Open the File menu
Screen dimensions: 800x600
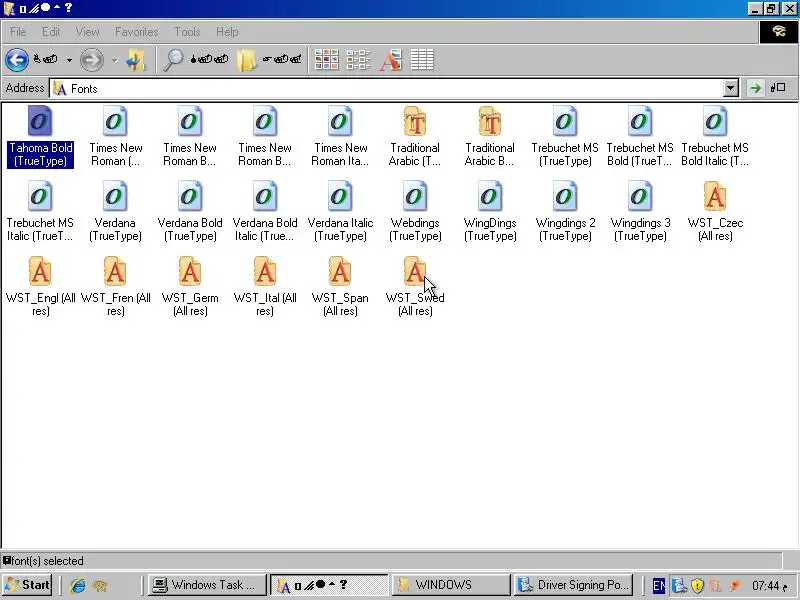coord(18,32)
